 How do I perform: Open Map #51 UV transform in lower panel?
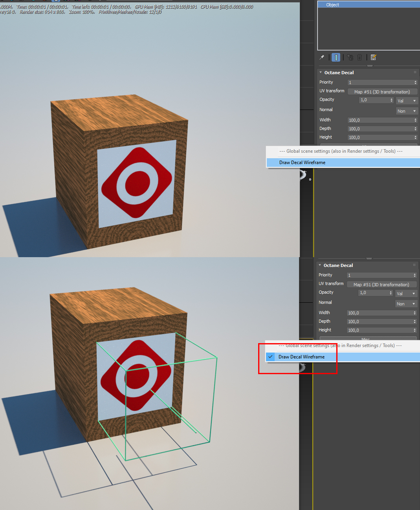(x=381, y=285)
